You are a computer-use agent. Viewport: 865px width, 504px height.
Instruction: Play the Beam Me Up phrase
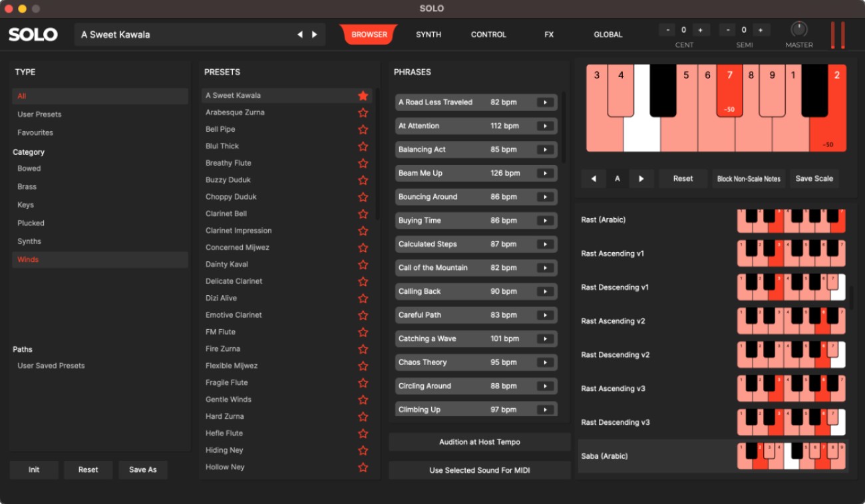[545, 173]
